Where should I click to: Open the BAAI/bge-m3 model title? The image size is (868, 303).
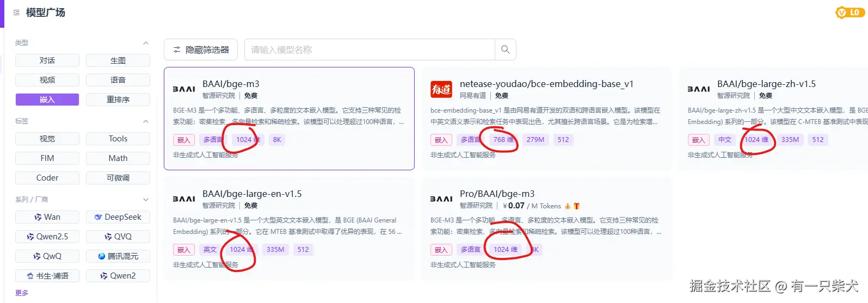tap(231, 84)
